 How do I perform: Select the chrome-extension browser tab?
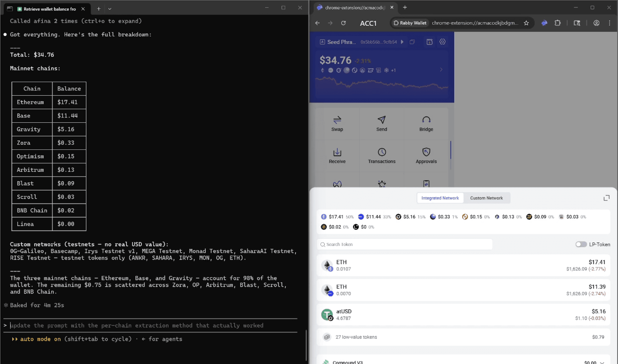coord(355,8)
